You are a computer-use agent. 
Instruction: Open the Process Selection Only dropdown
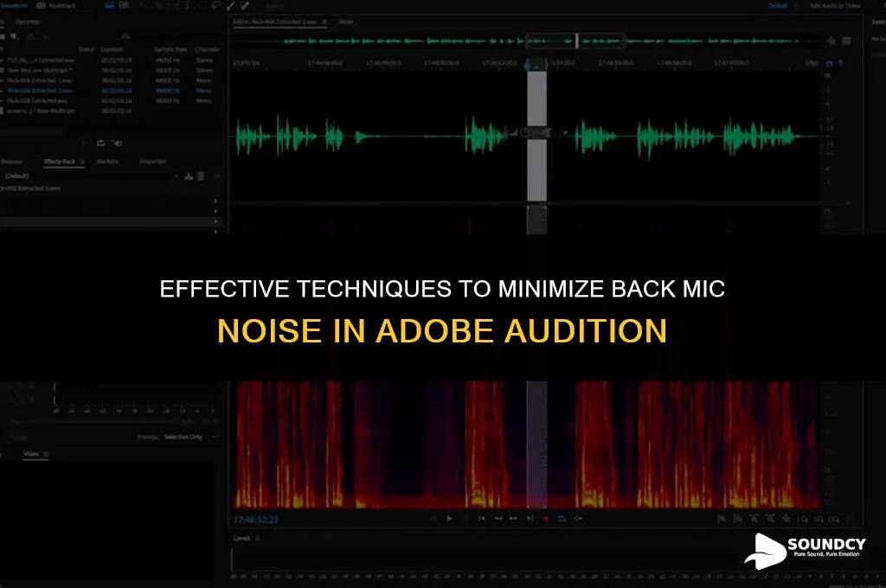pos(189,438)
